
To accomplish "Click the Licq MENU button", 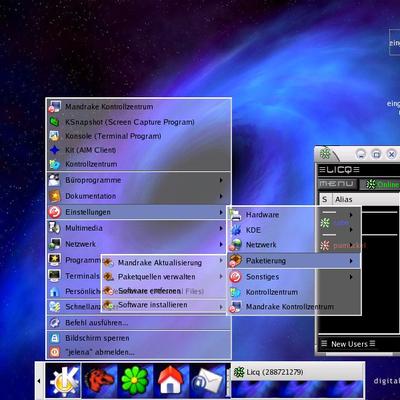I will click(337, 184).
